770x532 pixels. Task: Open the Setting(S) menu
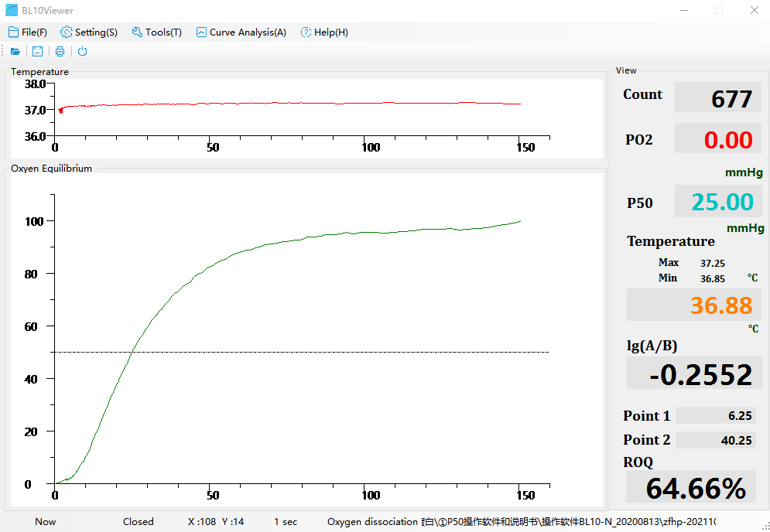[x=89, y=32]
